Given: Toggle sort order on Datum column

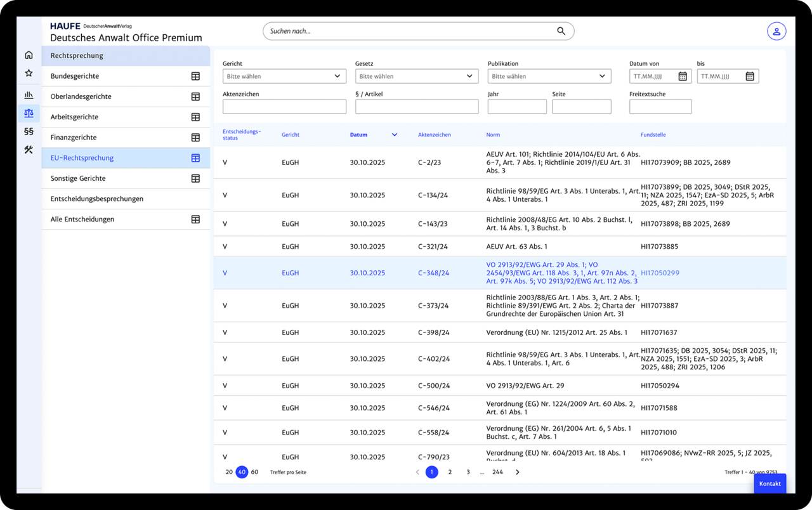Looking at the screenshot, I should pos(394,134).
